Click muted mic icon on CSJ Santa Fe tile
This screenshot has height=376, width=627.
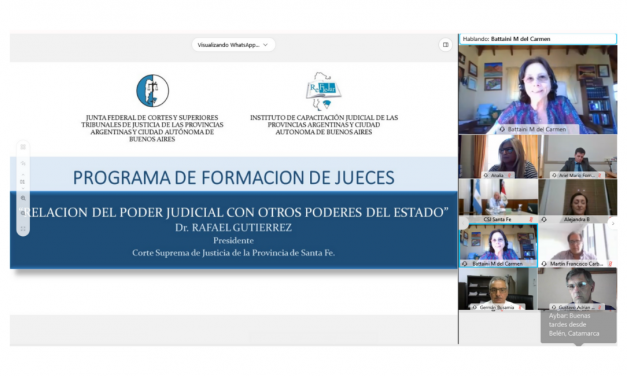point(531,219)
